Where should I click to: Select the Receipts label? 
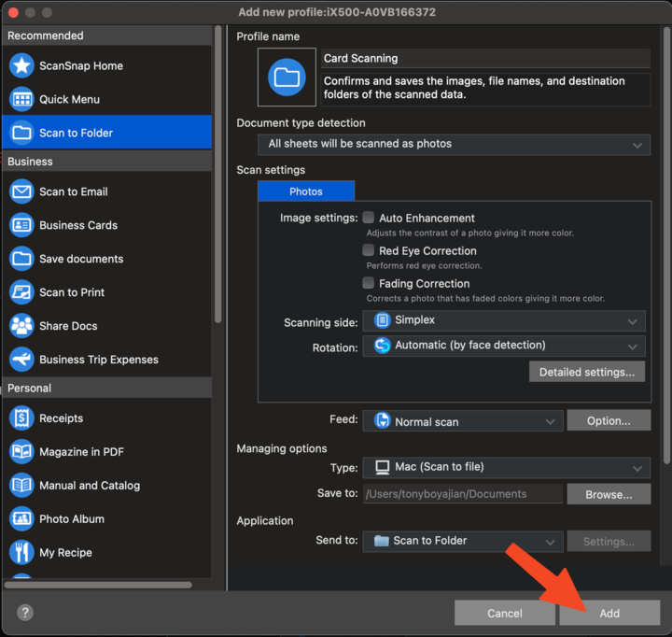pyautogui.click(x=62, y=418)
